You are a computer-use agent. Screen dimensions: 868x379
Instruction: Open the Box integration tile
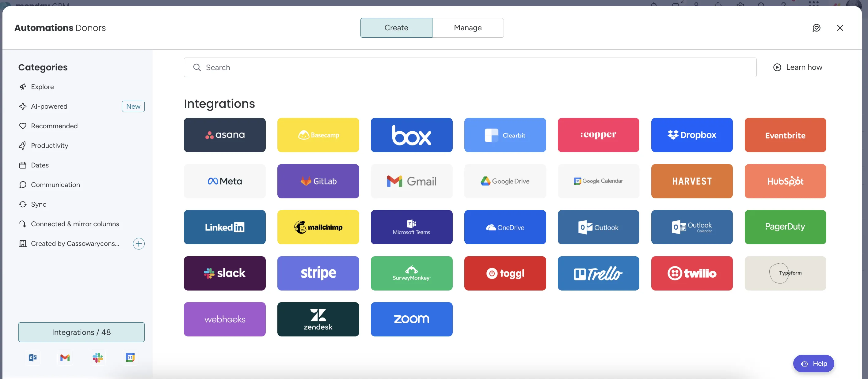411,135
